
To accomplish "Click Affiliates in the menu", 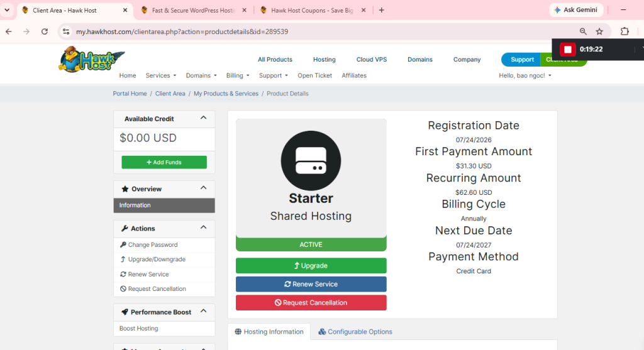I will pyautogui.click(x=354, y=75).
